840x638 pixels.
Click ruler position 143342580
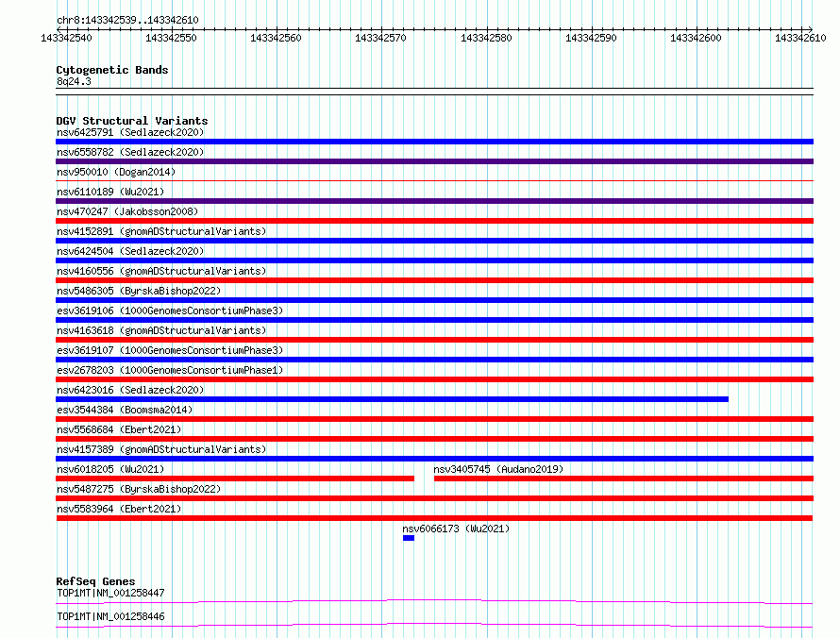tap(486, 38)
